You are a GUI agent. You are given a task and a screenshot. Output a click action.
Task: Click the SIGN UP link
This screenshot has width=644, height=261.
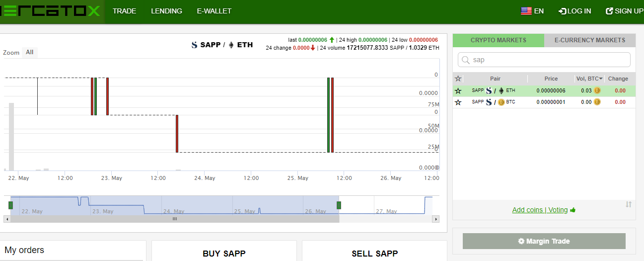[625, 11]
